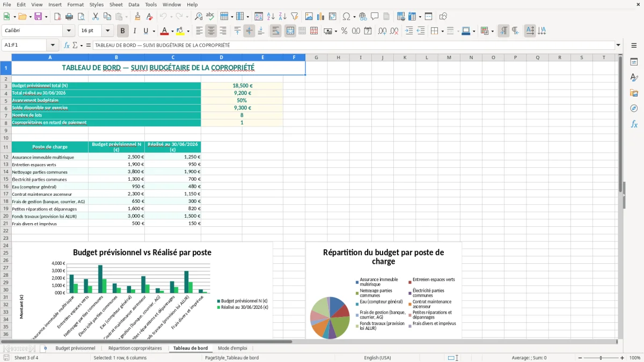Toggle Italic formatting
Image resolution: width=644 pixels, height=362 pixels.
[x=134, y=31]
